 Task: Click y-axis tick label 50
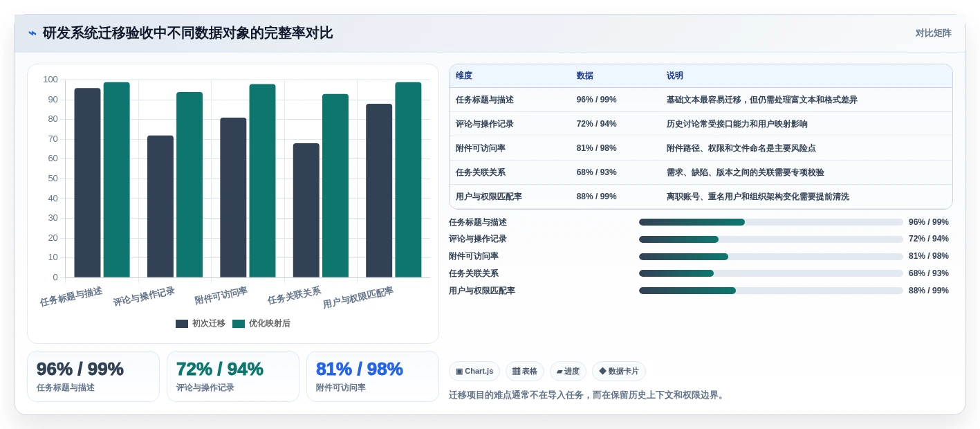point(53,179)
